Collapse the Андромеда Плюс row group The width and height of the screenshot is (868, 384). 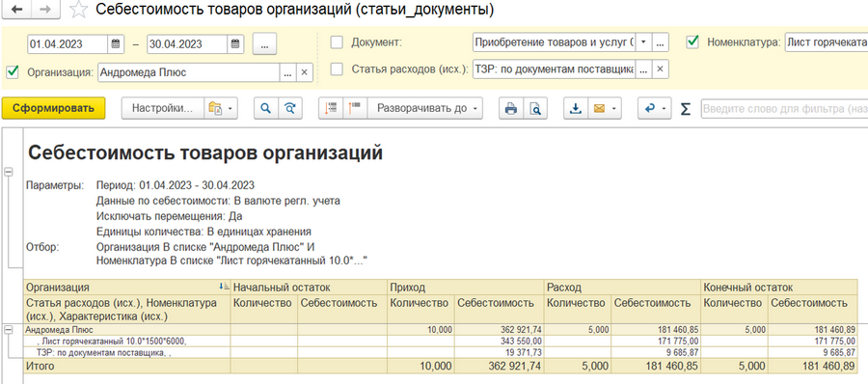9,329
